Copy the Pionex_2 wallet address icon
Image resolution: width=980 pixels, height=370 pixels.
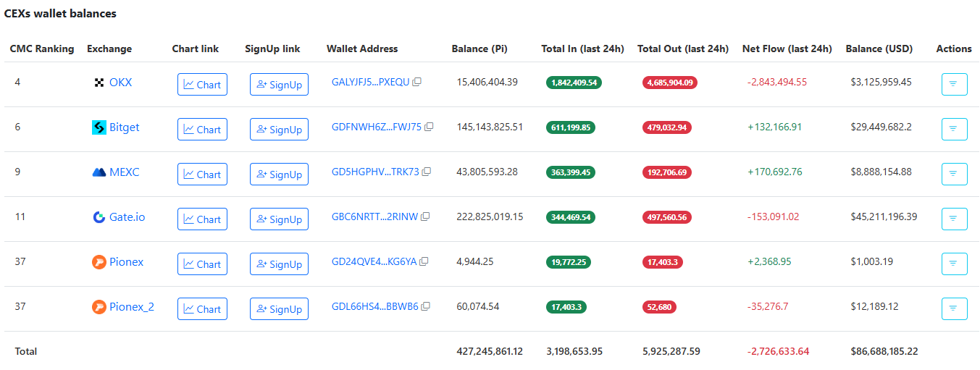click(x=426, y=306)
